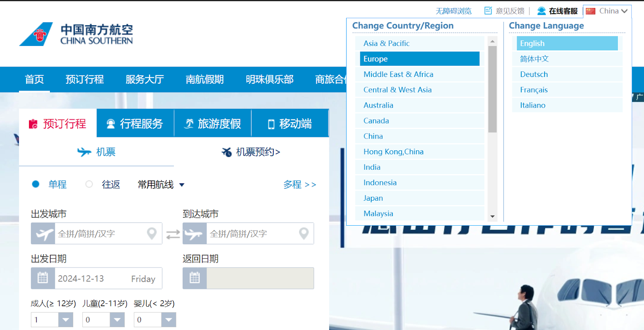The width and height of the screenshot is (644, 330).
Task: Click the 意见反馈 feedback link
Action: [x=510, y=11]
